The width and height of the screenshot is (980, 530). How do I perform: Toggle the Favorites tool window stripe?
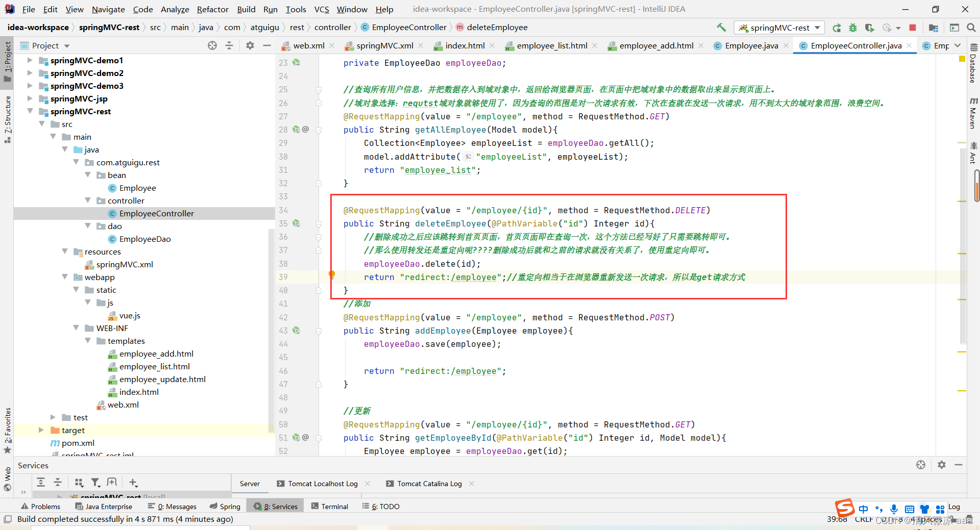coord(7,431)
